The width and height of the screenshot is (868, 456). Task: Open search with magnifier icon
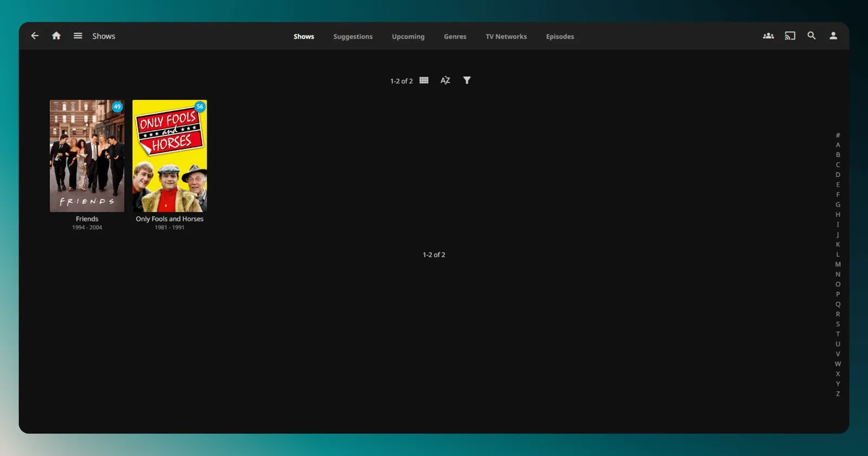click(812, 36)
